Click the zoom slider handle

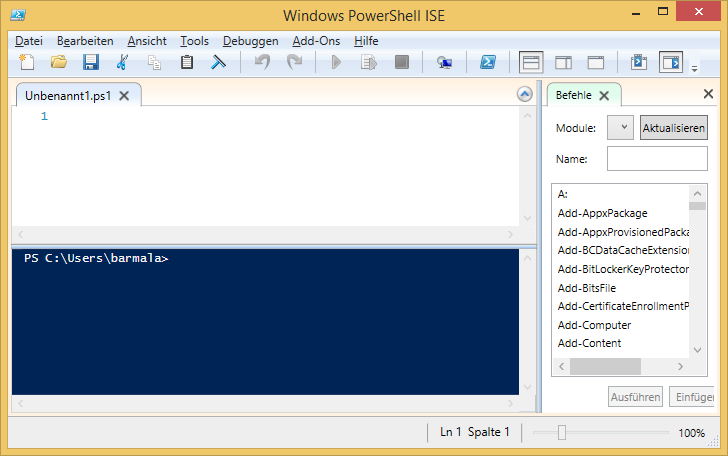click(562, 432)
